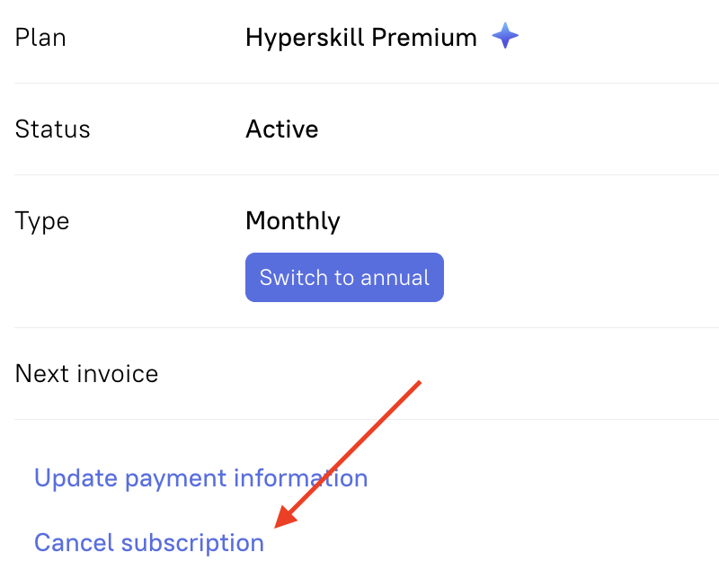Click the empty Next invoice value area

point(482,374)
